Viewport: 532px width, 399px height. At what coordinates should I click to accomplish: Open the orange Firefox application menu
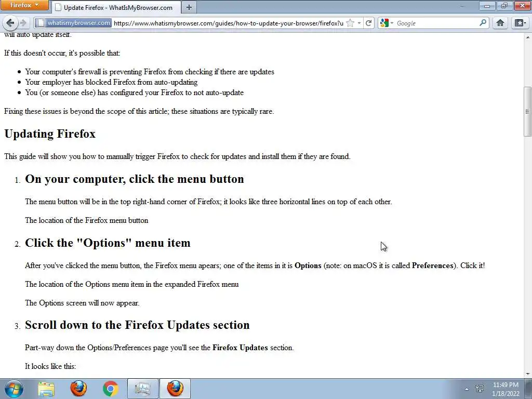click(24, 5)
